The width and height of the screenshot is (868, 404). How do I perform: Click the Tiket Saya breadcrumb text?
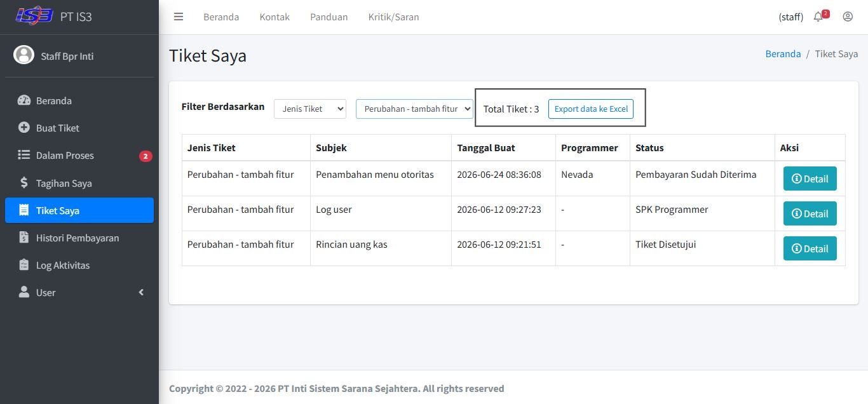(836, 53)
